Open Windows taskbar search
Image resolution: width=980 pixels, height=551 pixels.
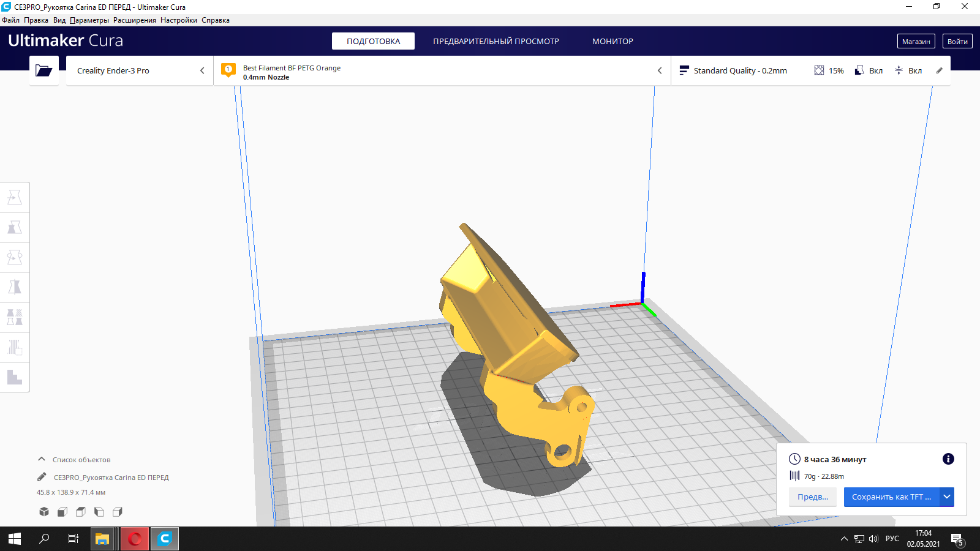(x=44, y=539)
